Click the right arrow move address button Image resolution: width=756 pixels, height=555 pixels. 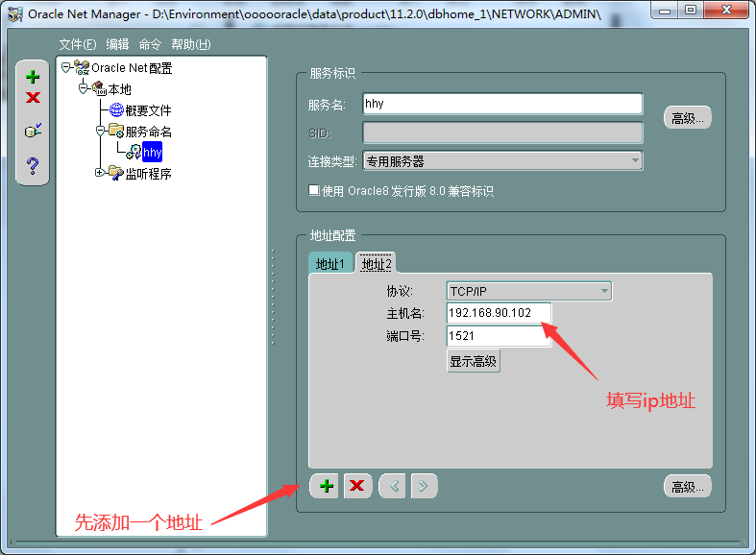point(425,486)
